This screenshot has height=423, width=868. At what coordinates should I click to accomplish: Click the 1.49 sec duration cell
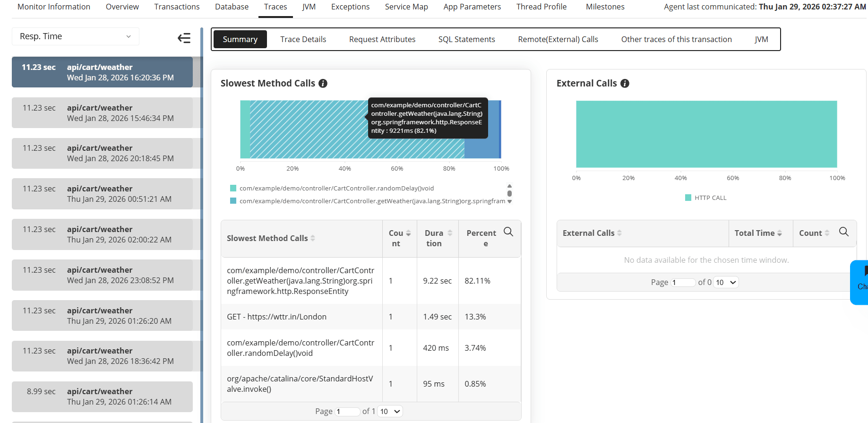[x=437, y=317]
